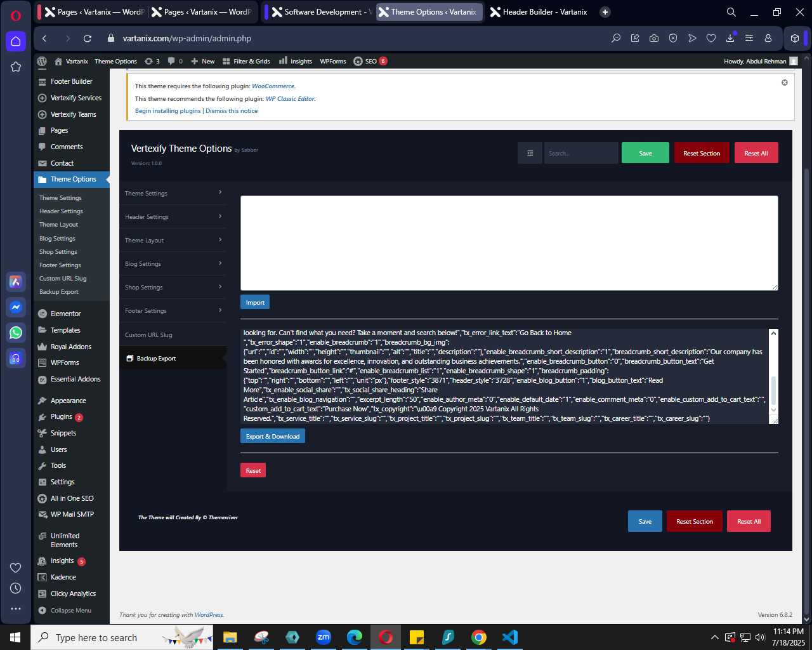Open Howdy, Abdul Rehman account menu
The image size is (812, 650).
tap(761, 62)
